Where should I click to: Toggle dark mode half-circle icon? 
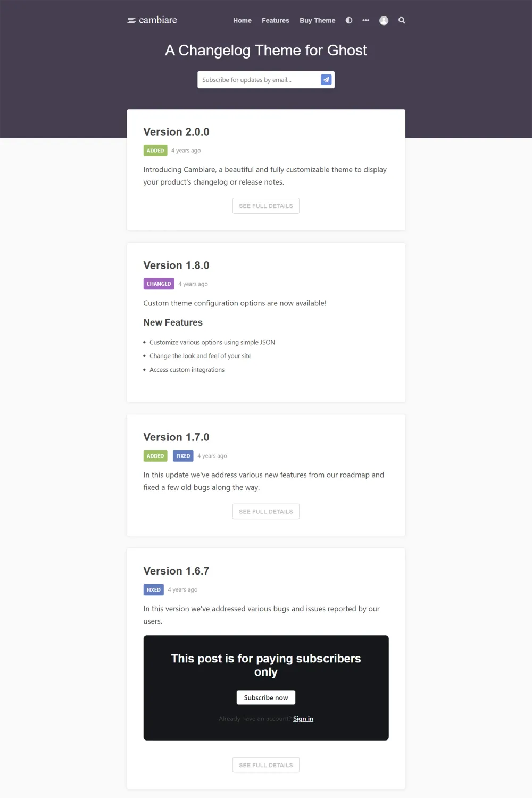point(349,20)
